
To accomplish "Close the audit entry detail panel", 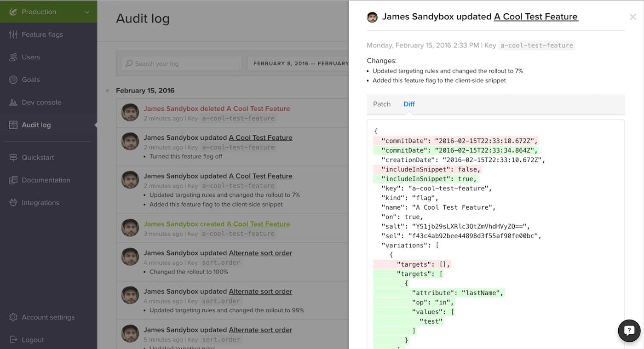I will coord(633,17).
